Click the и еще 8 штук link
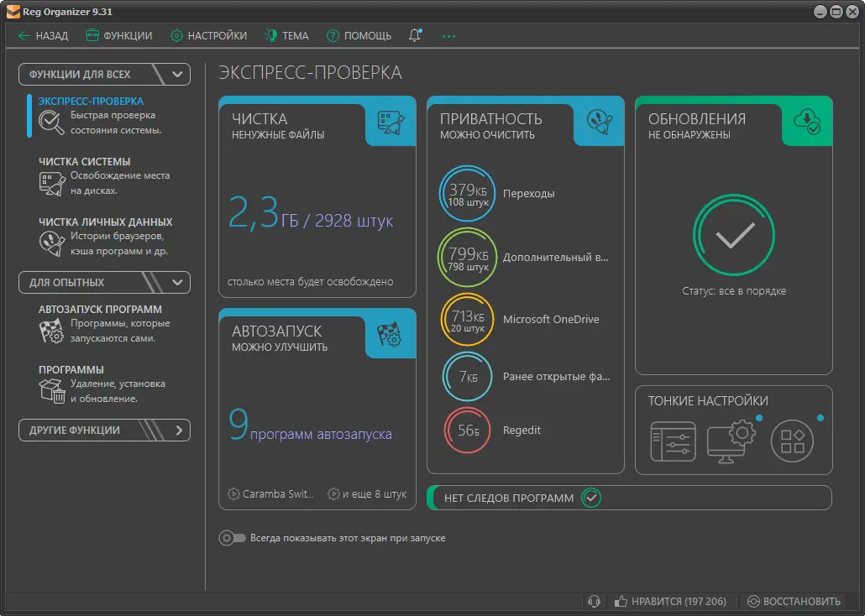 367,494
